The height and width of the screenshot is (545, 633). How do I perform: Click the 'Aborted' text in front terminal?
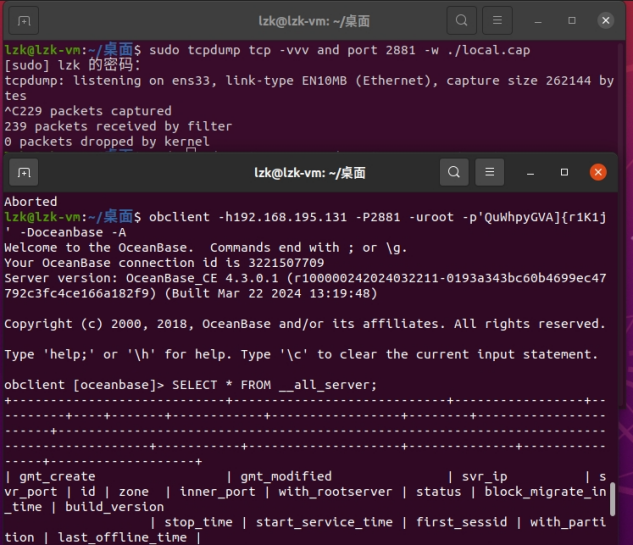click(x=31, y=201)
